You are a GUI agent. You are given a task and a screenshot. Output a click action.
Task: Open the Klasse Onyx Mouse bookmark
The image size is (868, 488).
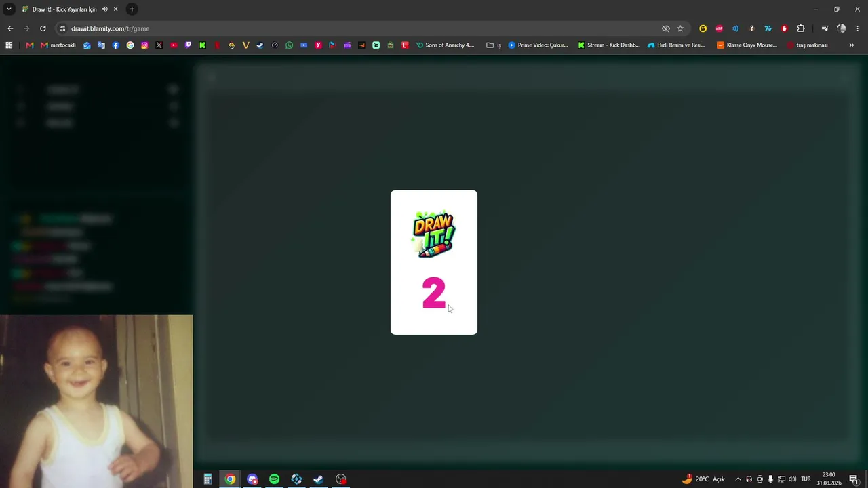pos(747,45)
